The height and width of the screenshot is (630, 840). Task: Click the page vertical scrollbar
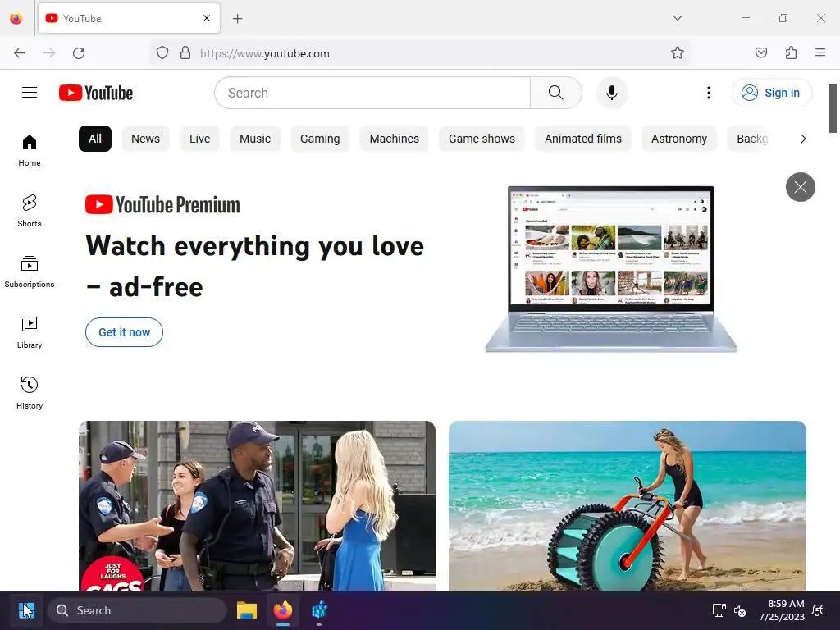[x=833, y=108]
